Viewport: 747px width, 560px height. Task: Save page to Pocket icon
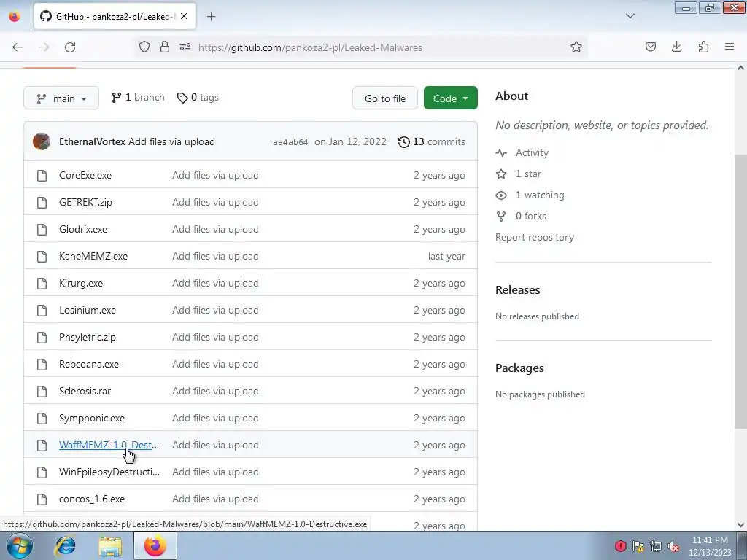650,47
